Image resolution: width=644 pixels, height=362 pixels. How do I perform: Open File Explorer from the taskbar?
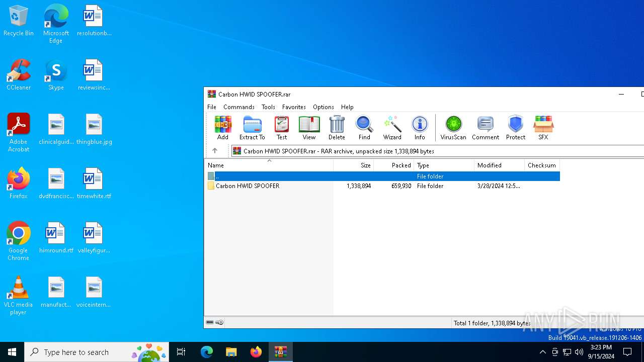[231, 352]
